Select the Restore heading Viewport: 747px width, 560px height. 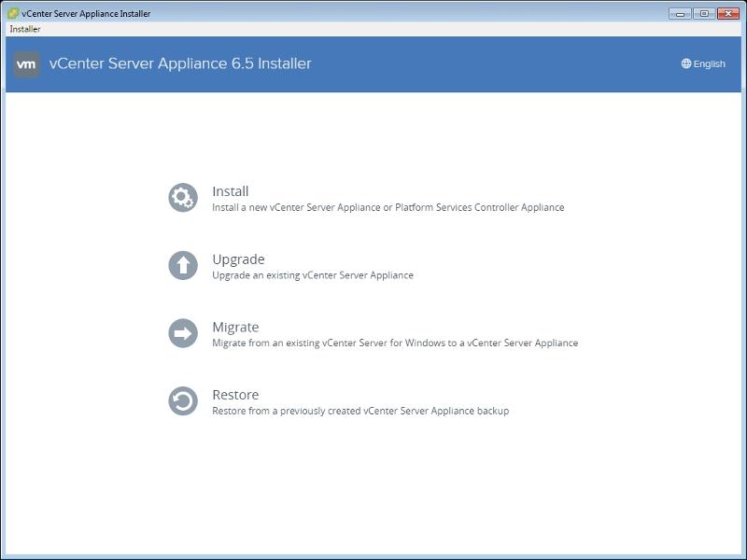[x=235, y=395]
